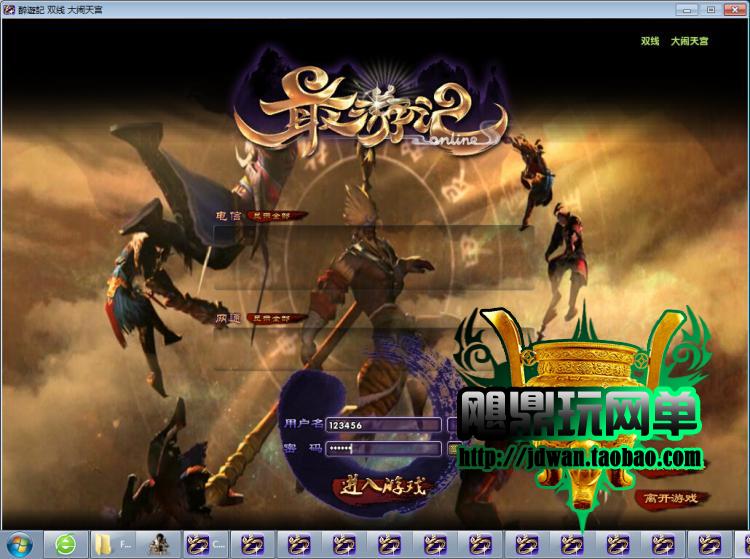Screen dimensions: 750x559
Task: Click the 离开游戏 exit game button
Action: (671, 498)
